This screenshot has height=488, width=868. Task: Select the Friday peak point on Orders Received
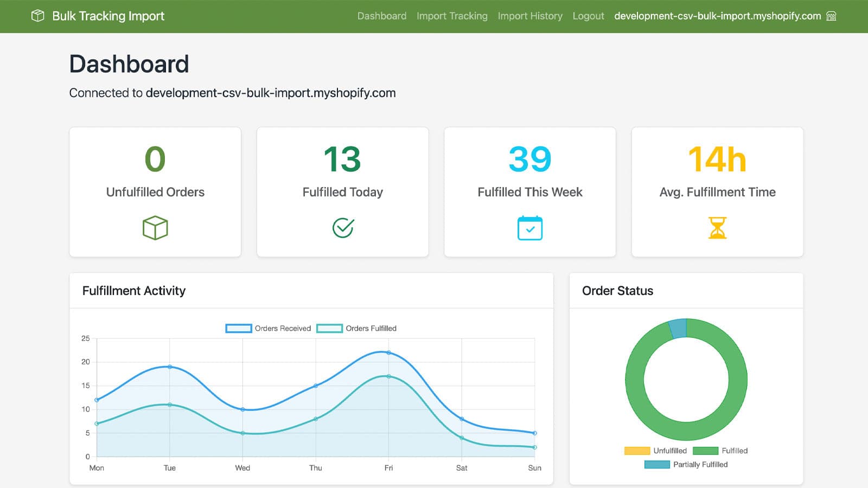(x=388, y=352)
